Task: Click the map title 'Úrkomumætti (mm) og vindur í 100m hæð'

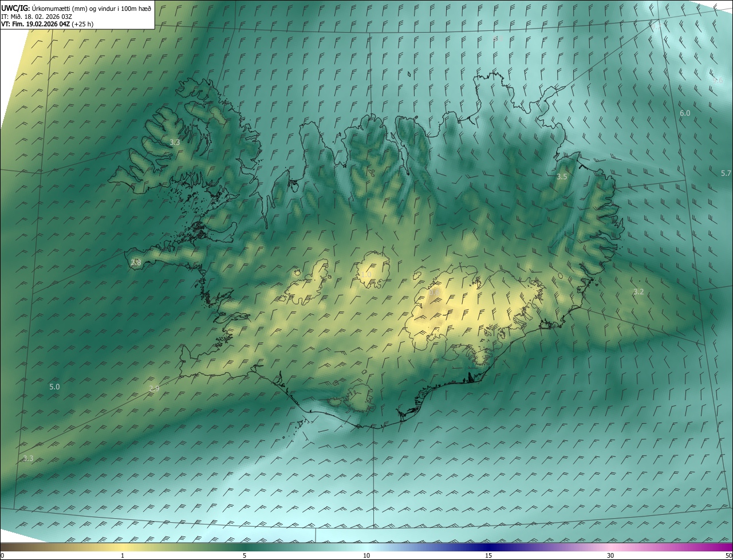Action: point(91,8)
